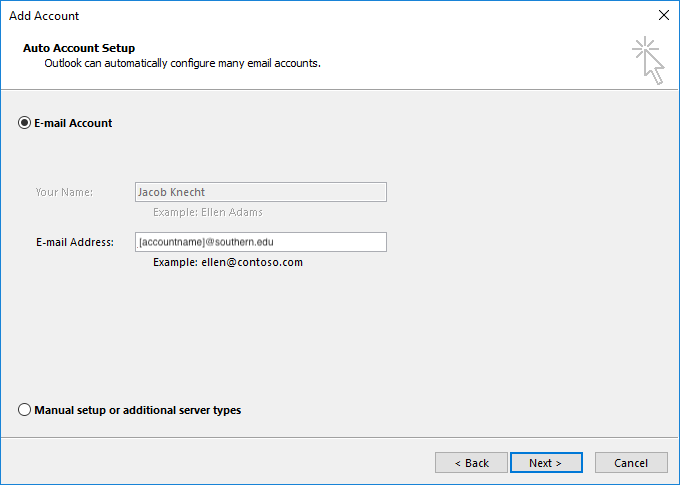Click the sparkling cursor wizard icon
The width and height of the screenshot is (680, 485).
[648, 61]
